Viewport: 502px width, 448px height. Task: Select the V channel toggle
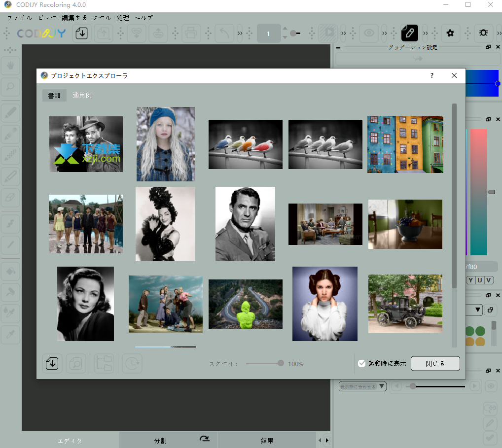pyautogui.click(x=489, y=280)
